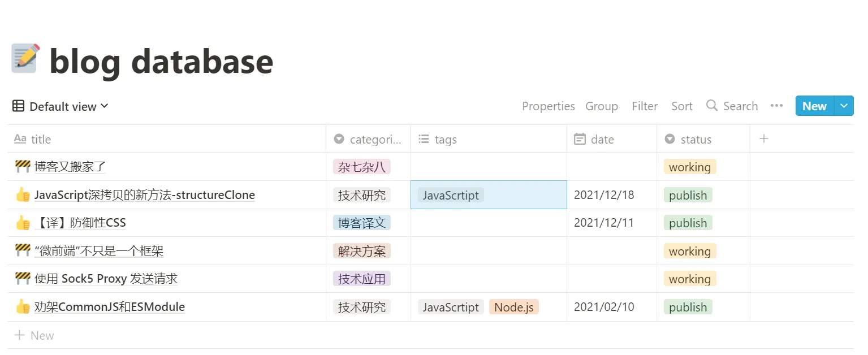Image resolution: width=868 pixels, height=355 pixels.
Task: Add a new column with plus icon
Action: tap(763, 139)
